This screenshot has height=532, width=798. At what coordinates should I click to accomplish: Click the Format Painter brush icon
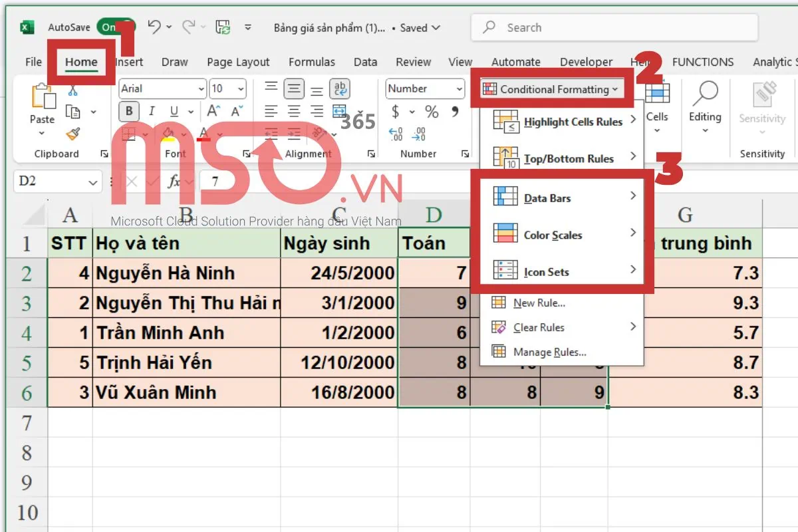tap(73, 134)
